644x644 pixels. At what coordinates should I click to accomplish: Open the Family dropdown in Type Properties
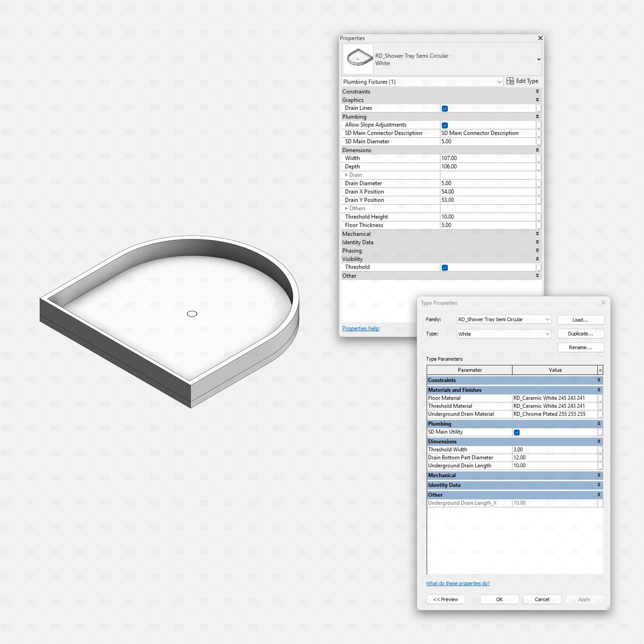coord(504,319)
